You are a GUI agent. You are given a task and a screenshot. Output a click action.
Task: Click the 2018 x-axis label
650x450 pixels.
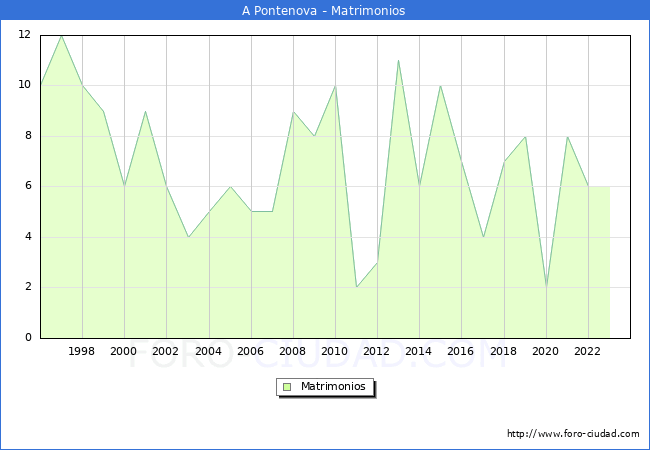(503, 352)
